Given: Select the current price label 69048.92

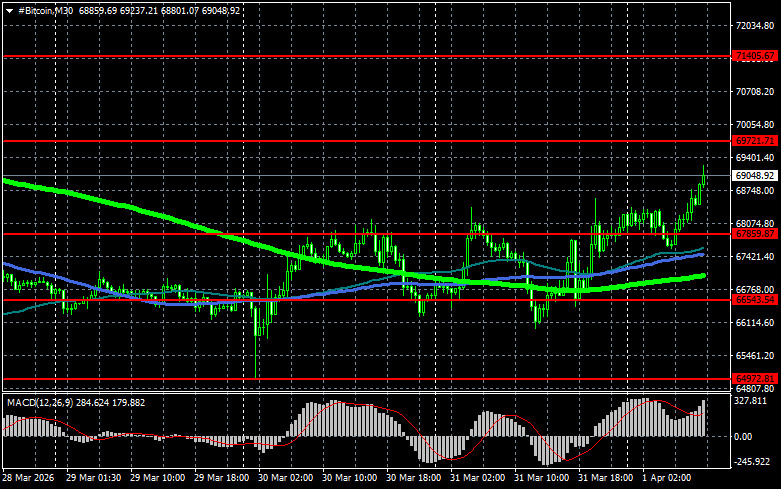Looking at the screenshot, I should click(x=755, y=176).
